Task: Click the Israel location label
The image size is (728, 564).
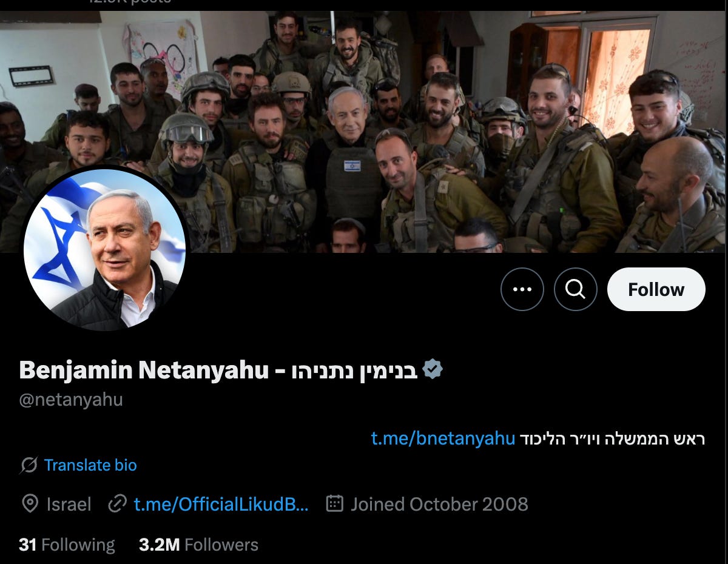Action: pyautogui.click(x=69, y=504)
